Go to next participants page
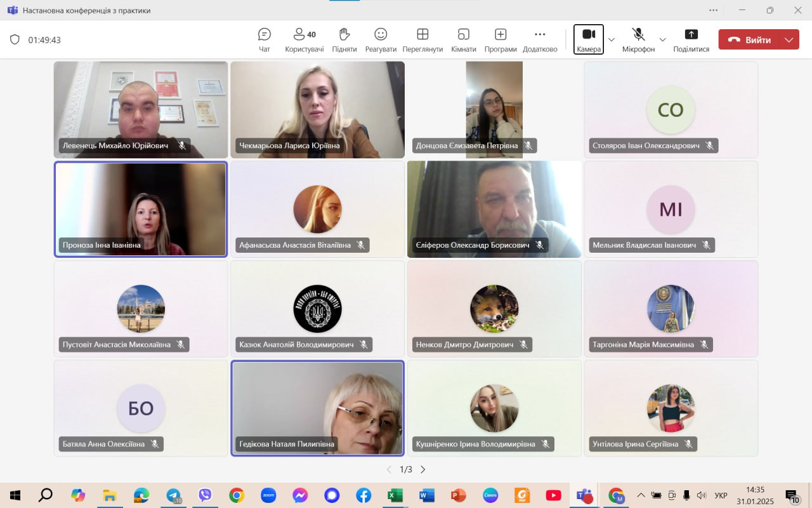 point(423,470)
